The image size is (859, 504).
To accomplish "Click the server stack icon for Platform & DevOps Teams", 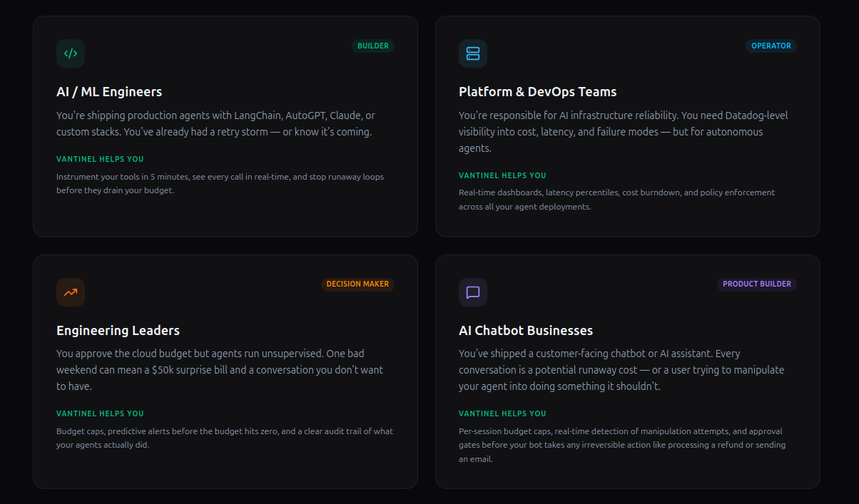I will coord(473,53).
